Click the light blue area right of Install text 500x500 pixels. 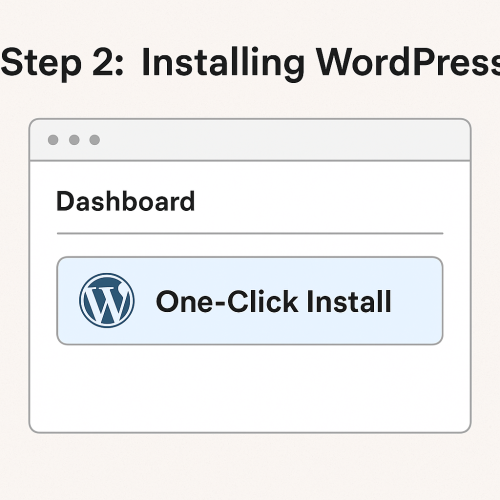tap(417, 301)
